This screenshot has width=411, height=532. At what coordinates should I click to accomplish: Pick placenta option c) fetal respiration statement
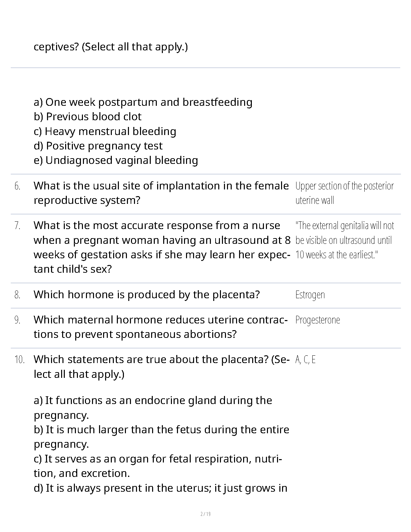click(157, 466)
